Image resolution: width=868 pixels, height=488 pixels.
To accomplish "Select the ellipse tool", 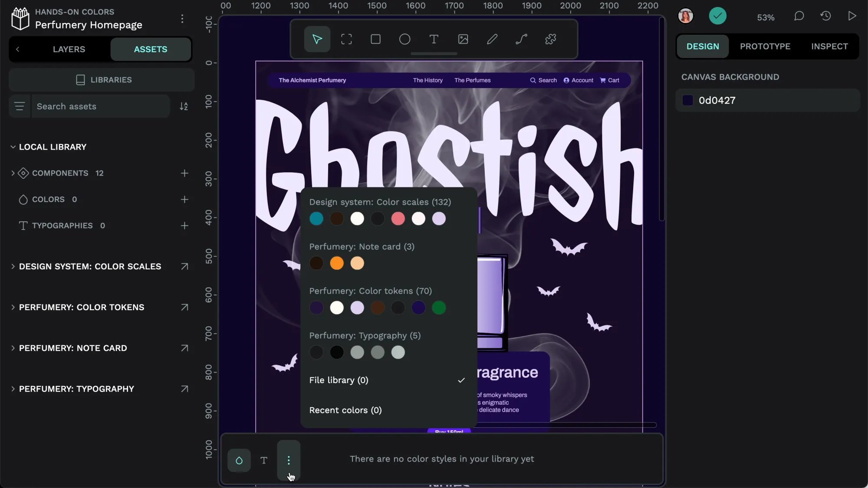I will click(x=405, y=39).
